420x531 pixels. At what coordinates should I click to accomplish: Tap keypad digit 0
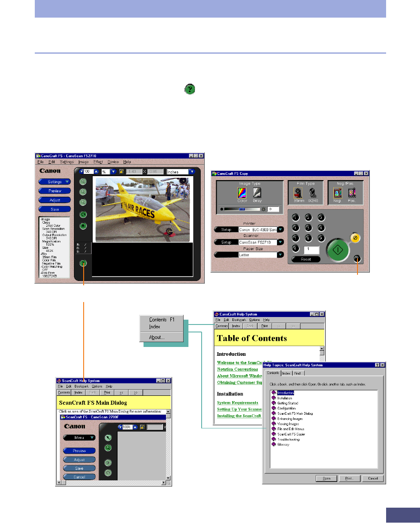(296, 249)
